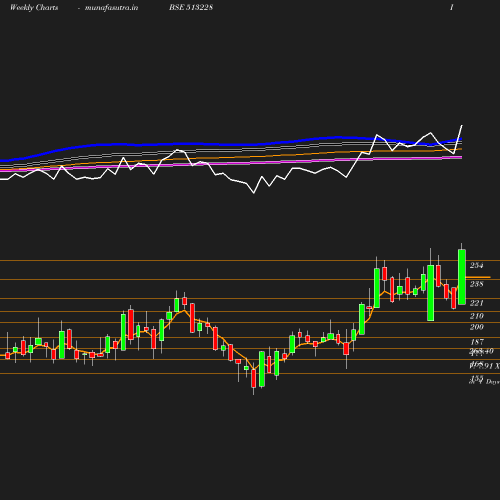Screen dimensions: 500x500
Task: Select the 254 price level label
Action: (x=476, y=265)
